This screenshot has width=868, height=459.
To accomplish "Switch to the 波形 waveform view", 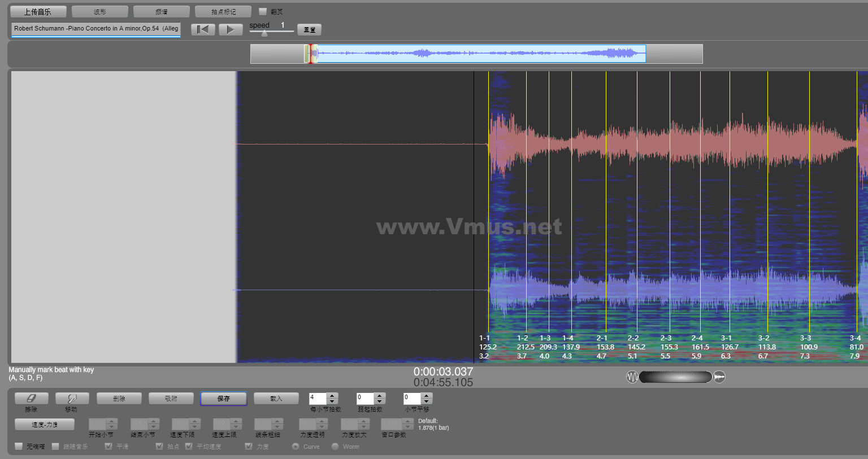I will click(99, 11).
